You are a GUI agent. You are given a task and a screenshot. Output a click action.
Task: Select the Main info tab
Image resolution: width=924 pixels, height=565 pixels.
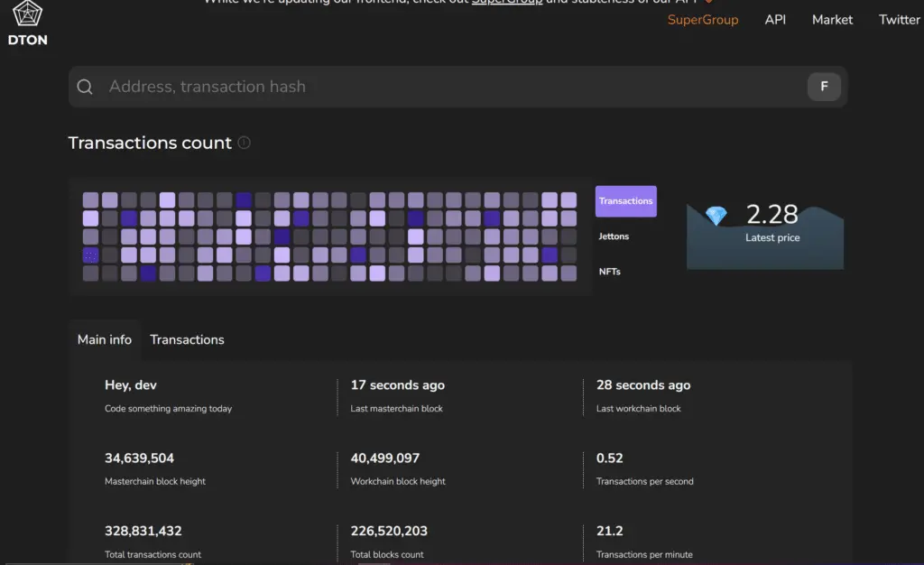[105, 340]
